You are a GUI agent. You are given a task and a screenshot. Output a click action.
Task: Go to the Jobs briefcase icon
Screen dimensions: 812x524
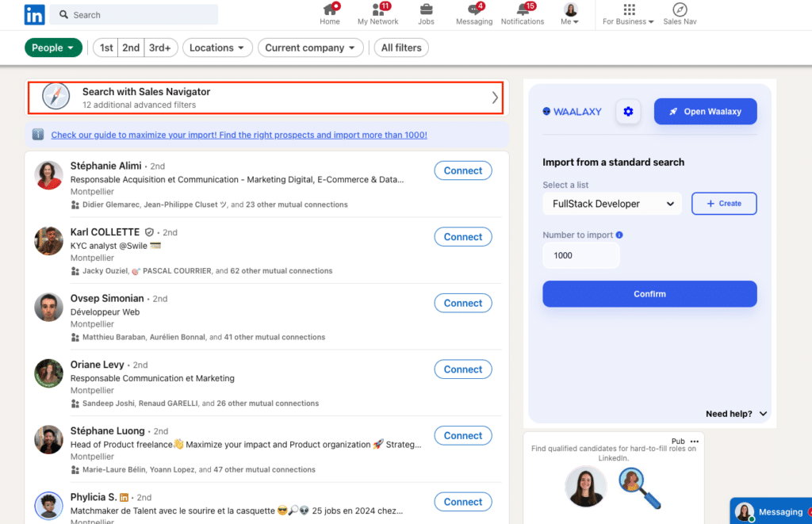(426, 10)
